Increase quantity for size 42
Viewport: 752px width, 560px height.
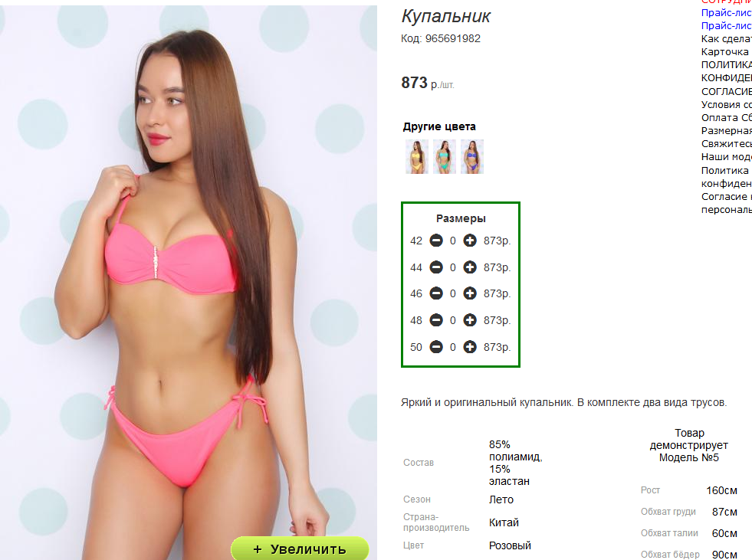coord(469,241)
